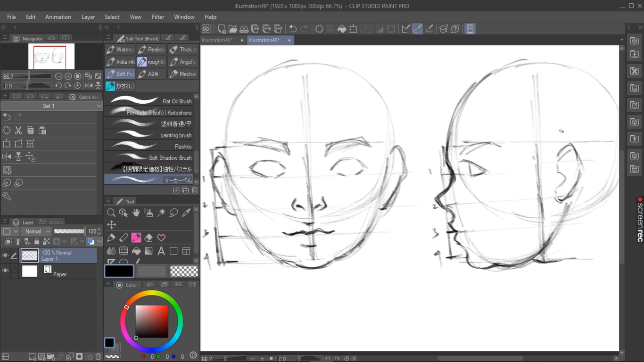Select the Text tool

[161, 251]
